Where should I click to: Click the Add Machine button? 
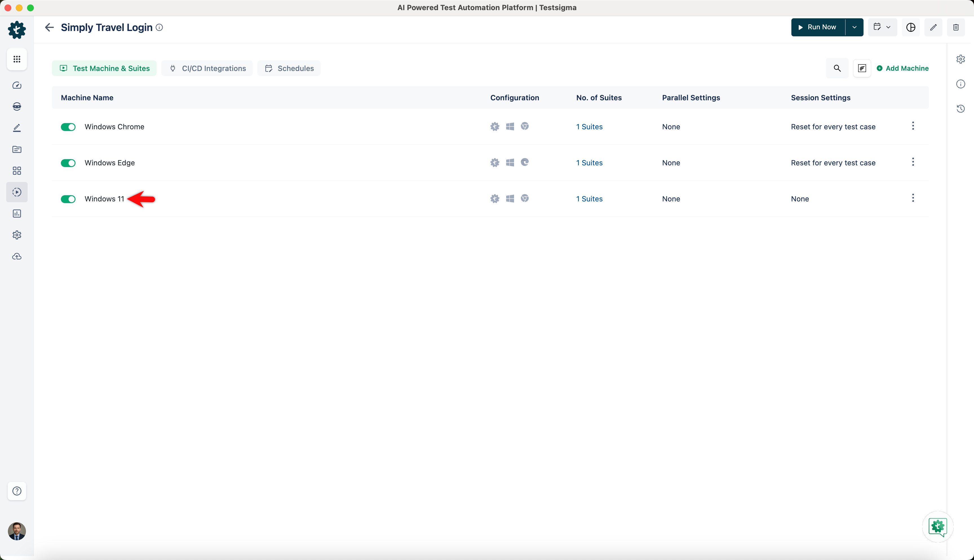pyautogui.click(x=902, y=68)
